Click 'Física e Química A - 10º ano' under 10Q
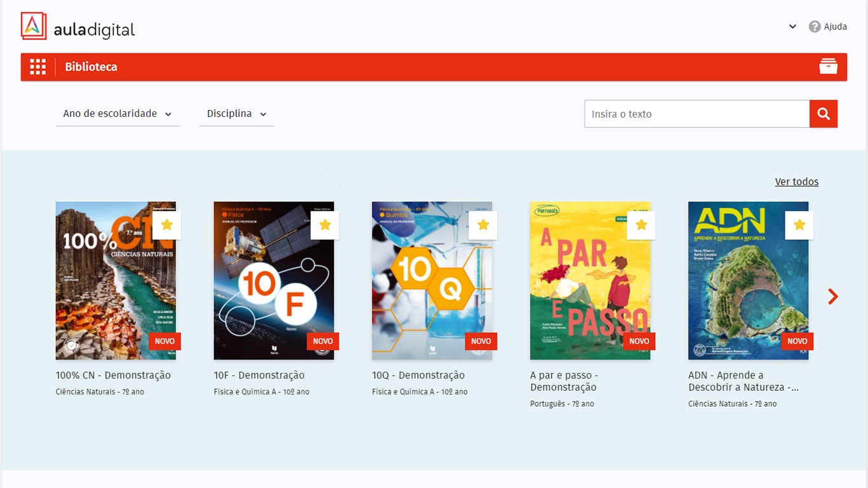Viewport: 868px width, 488px height. tap(420, 391)
